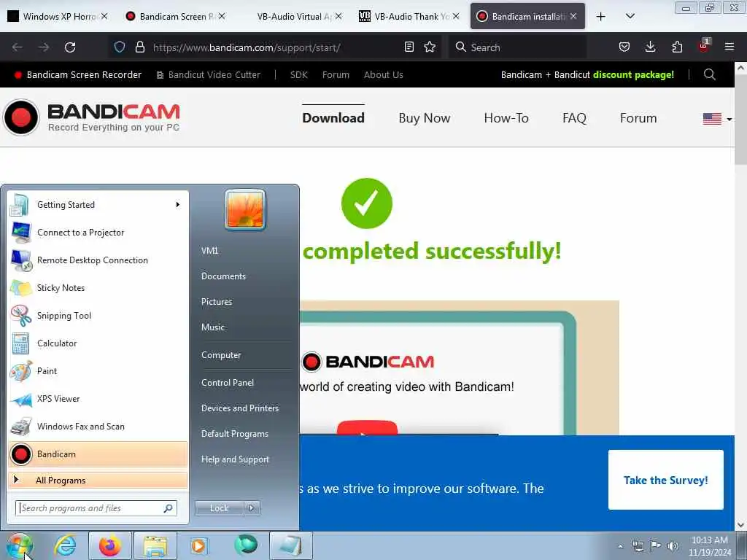Open the volume speaker tray icon
The height and width of the screenshot is (560, 747).
(x=673, y=545)
